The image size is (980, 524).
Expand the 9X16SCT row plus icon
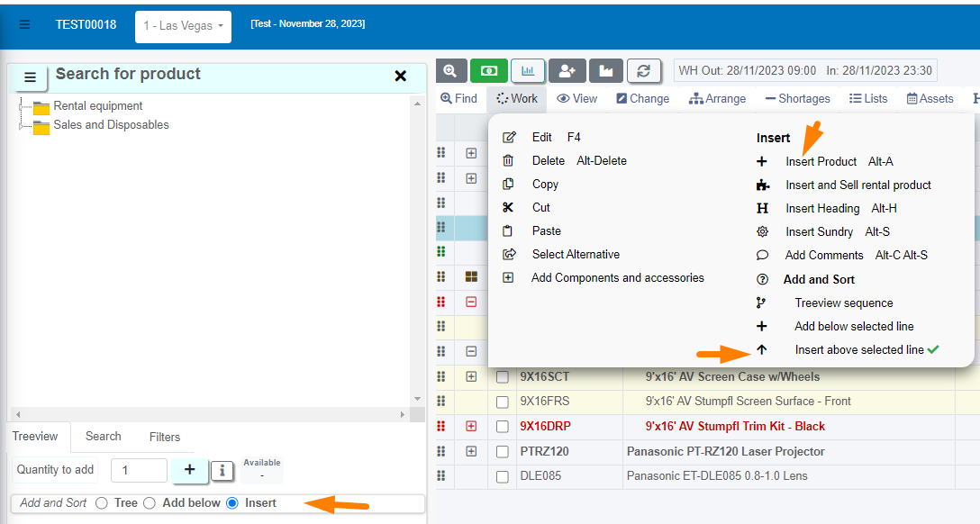pyautogui.click(x=471, y=376)
